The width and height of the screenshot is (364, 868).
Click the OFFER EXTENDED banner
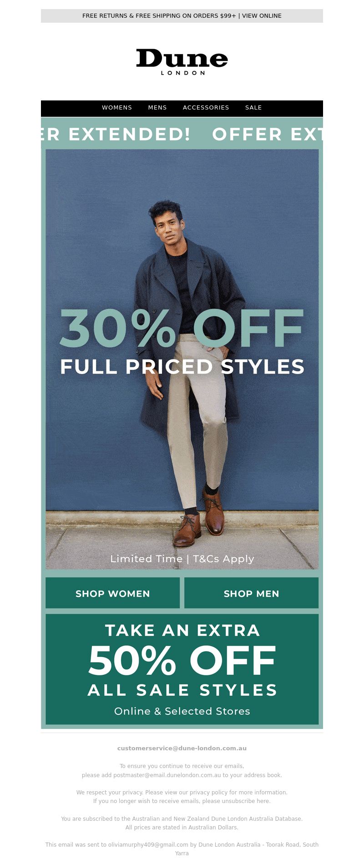[182, 134]
